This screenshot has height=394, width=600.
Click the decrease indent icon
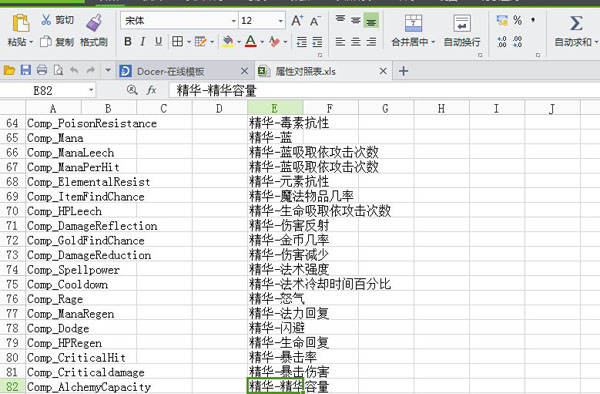click(302, 42)
